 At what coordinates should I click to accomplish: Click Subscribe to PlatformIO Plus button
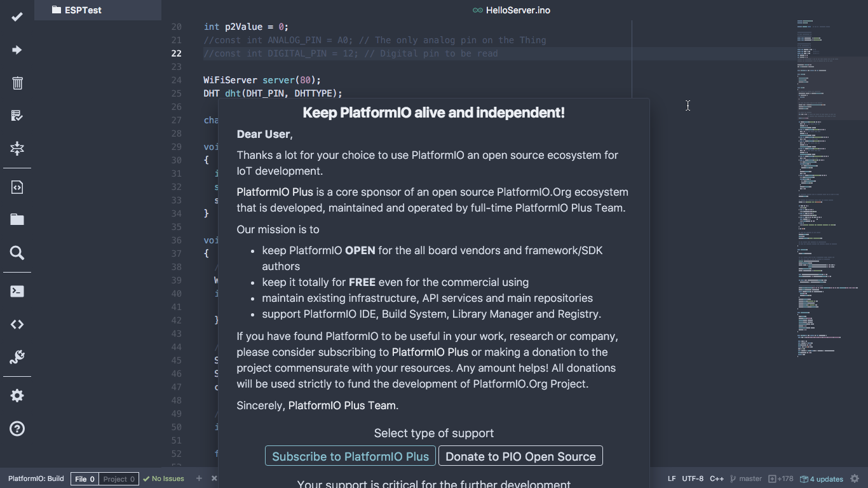click(x=350, y=456)
